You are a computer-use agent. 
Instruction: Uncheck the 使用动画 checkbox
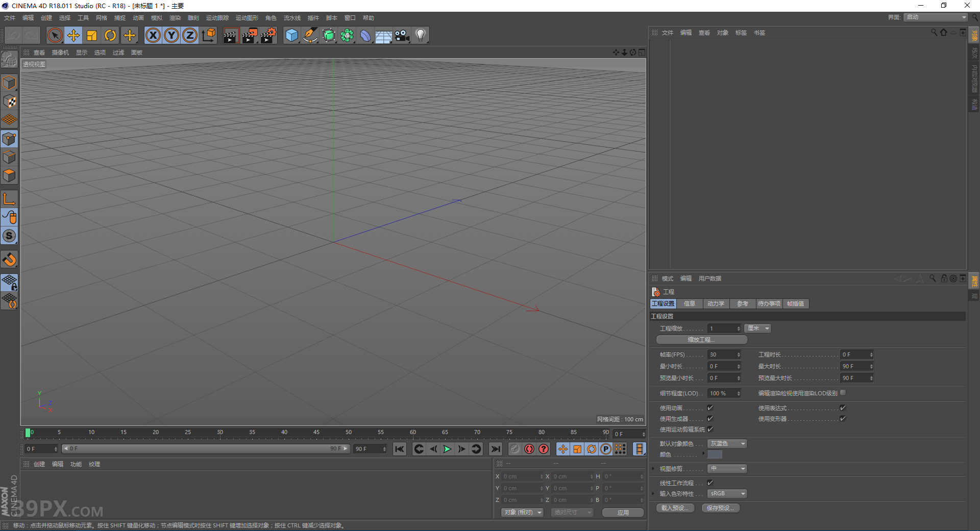710,408
